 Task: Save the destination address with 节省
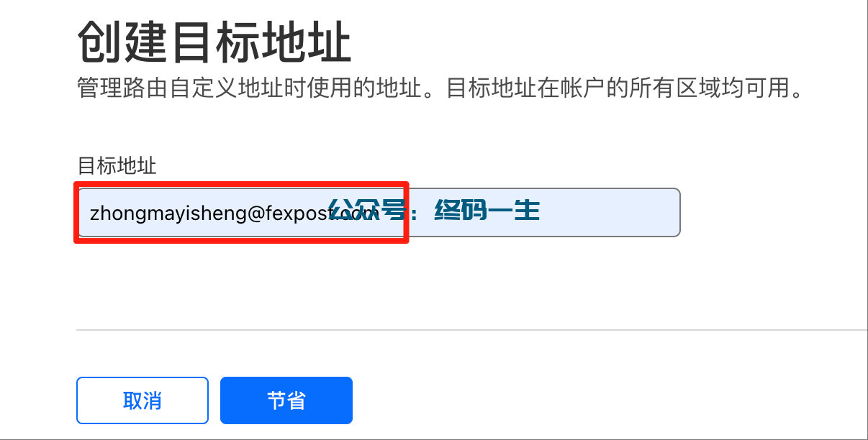coord(286,400)
